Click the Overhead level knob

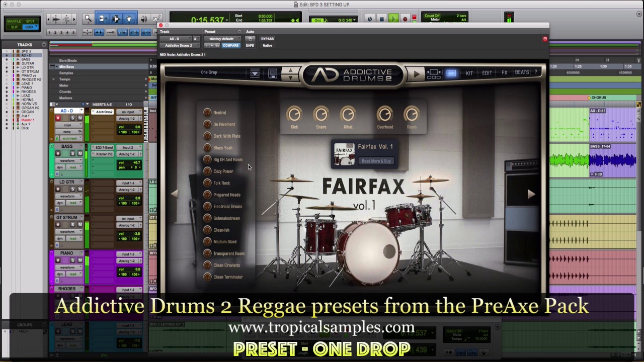[x=385, y=115]
